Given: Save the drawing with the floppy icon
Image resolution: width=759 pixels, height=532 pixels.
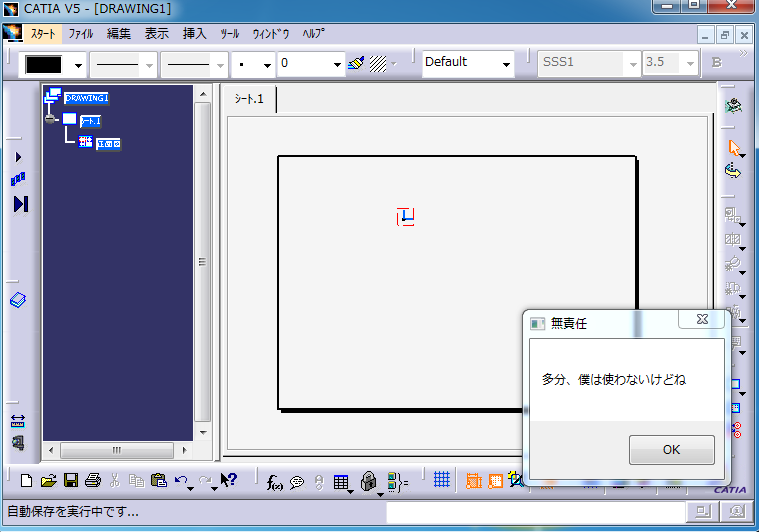Looking at the screenshot, I should [x=71, y=480].
